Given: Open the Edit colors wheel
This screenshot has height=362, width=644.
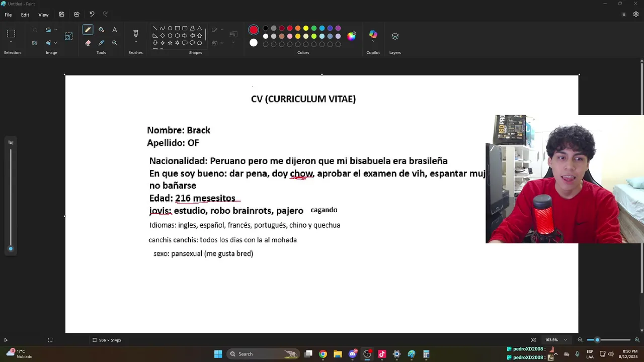Looking at the screenshot, I should [352, 36].
